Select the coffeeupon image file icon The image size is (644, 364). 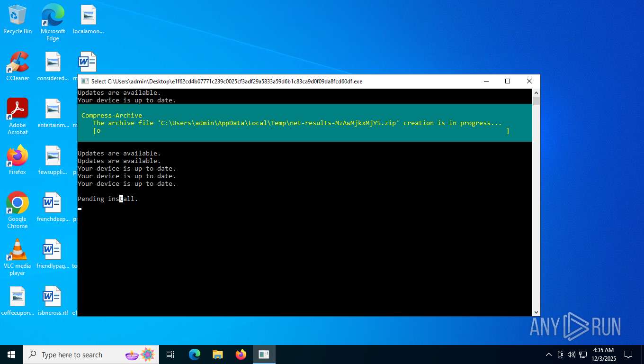click(x=18, y=301)
